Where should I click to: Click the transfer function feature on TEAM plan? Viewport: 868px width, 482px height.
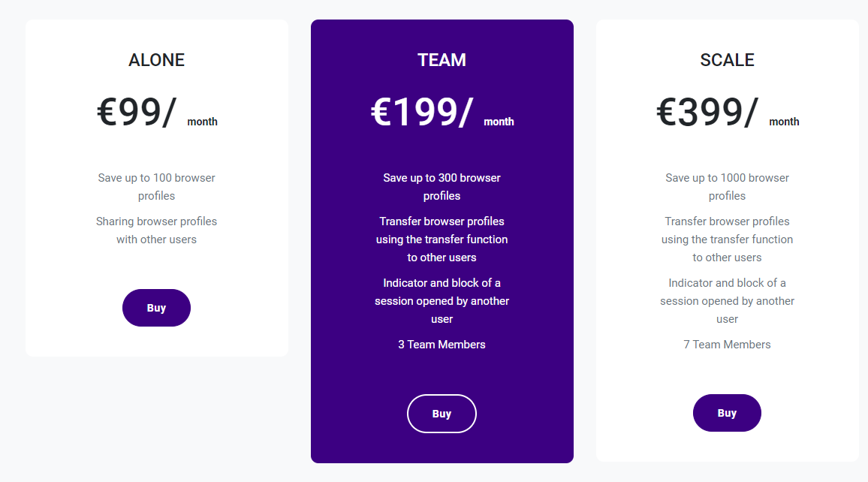[x=442, y=239]
